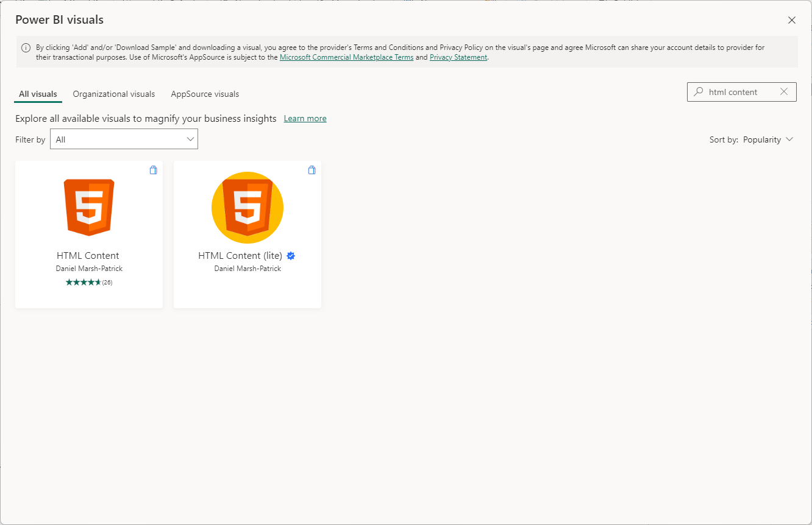
Task: Open the Learn more link
Action: coord(305,118)
